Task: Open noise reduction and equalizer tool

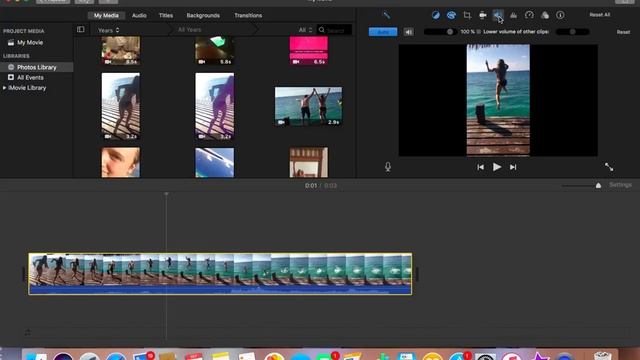Action: click(513, 16)
